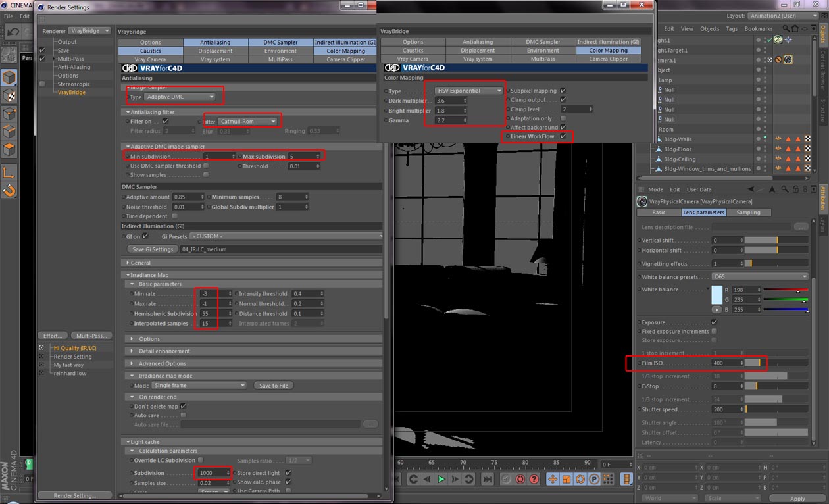829x504 pixels.
Task: Select the Model mode cube icon
Action: (x=9, y=78)
